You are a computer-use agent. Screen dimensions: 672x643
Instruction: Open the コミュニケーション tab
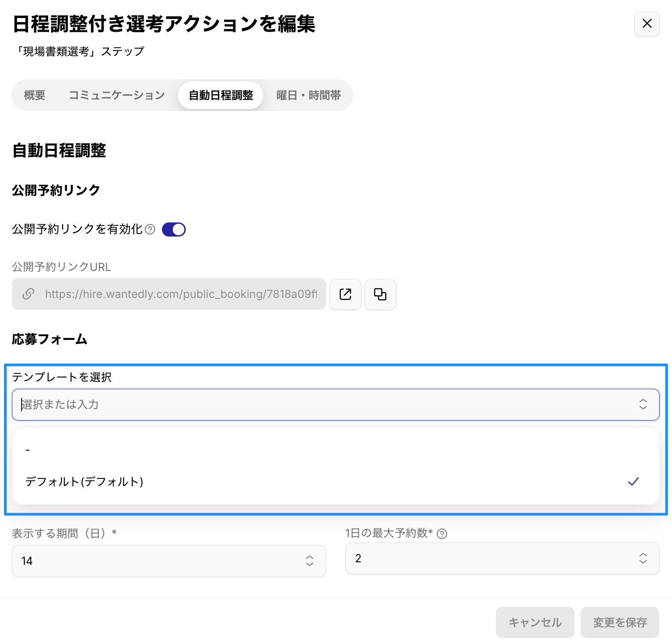(x=116, y=95)
